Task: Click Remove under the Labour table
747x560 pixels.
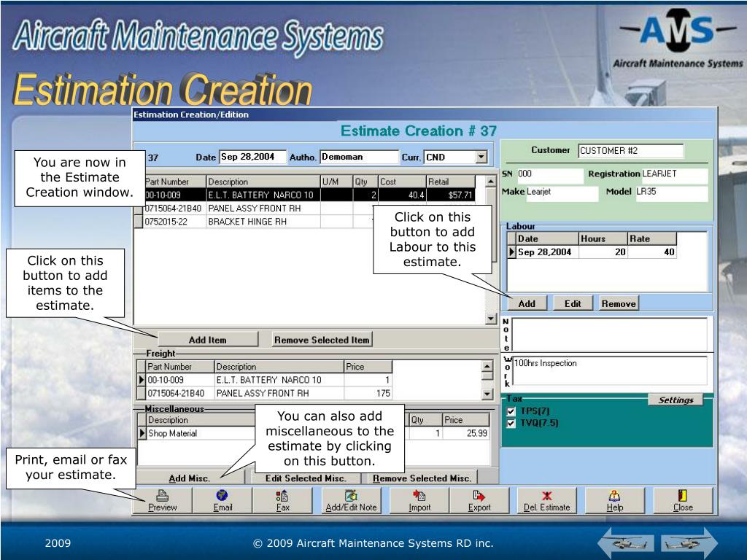Action: point(619,303)
